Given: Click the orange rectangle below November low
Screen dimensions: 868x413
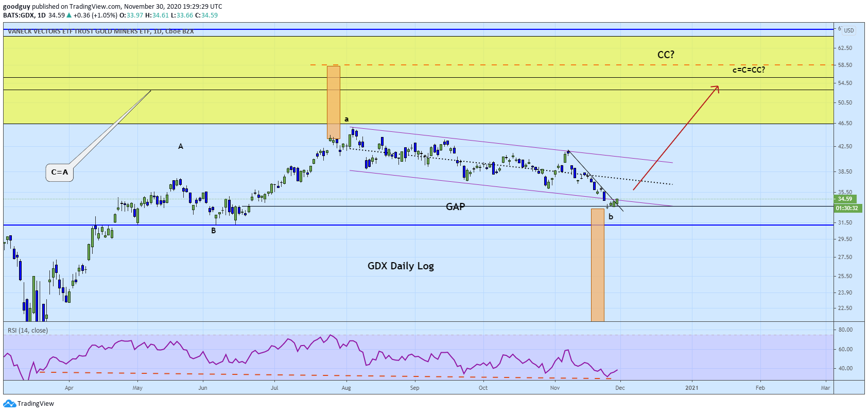Looking at the screenshot, I should pyautogui.click(x=598, y=265).
